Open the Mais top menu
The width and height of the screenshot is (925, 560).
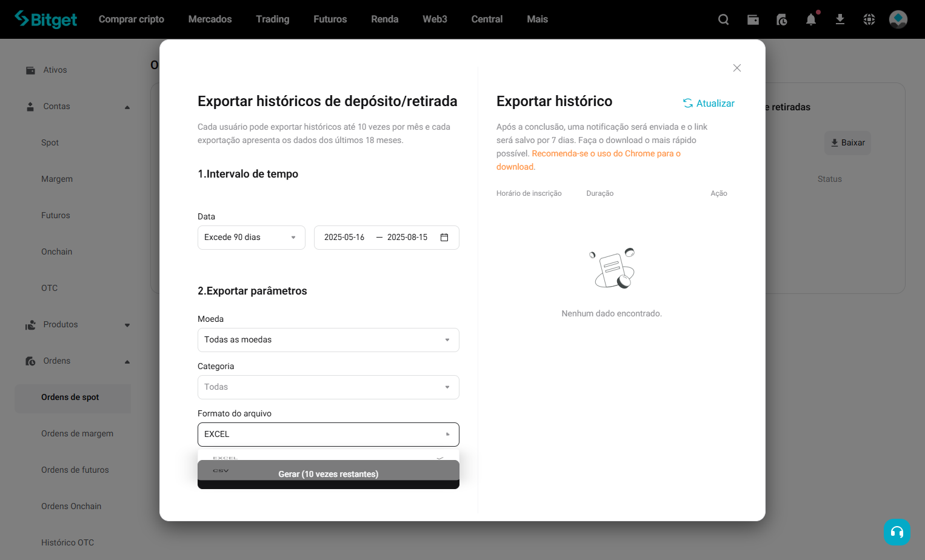coord(537,19)
